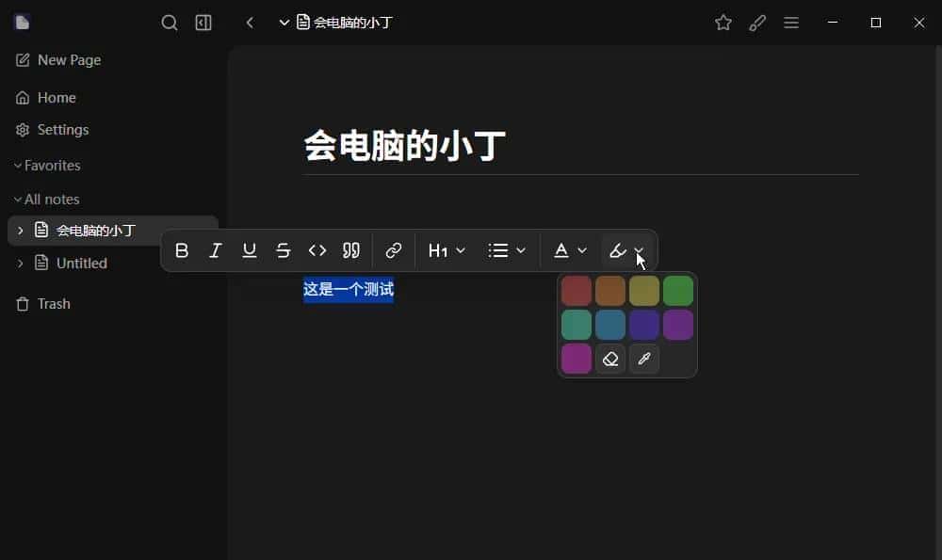Image resolution: width=942 pixels, height=560 pixels.
Task: Apply strikethrough formatting
Action: [x=284, y=250]
